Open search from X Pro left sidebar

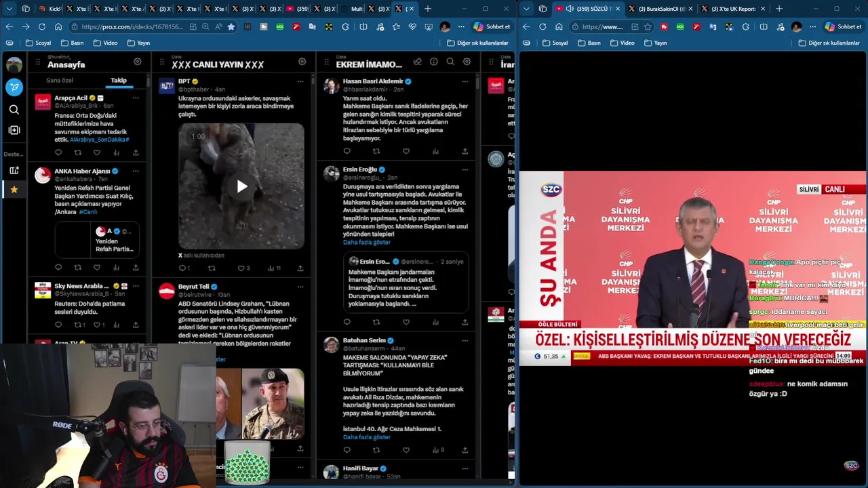[x=14, y=109]
